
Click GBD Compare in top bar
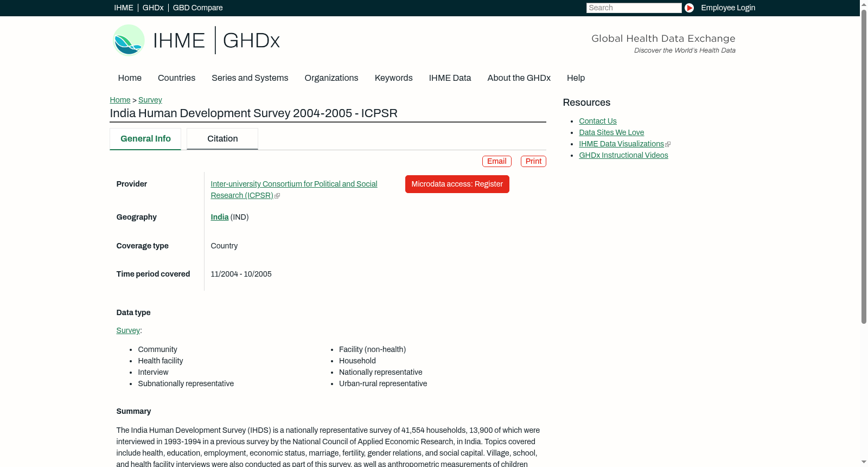click(197, 8)
